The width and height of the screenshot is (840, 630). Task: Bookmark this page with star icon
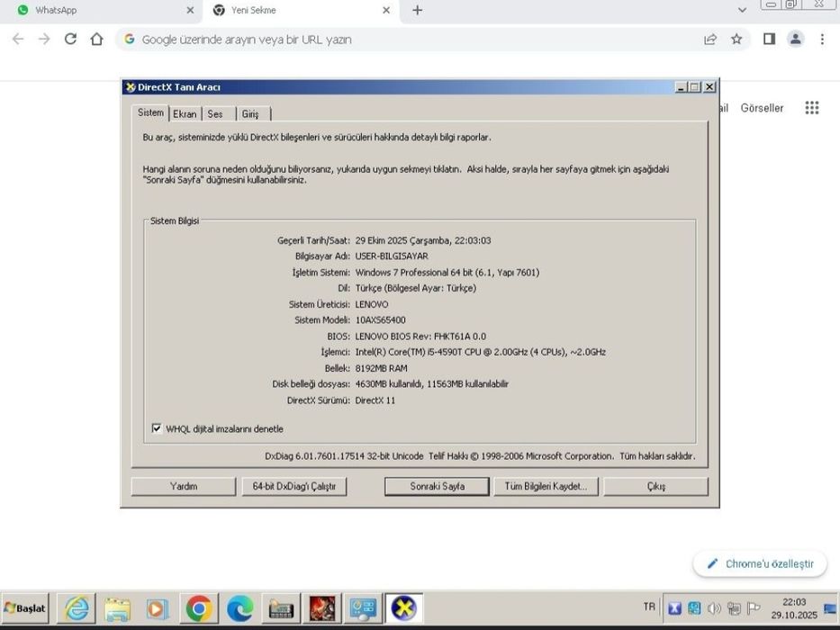coord(736,39)
